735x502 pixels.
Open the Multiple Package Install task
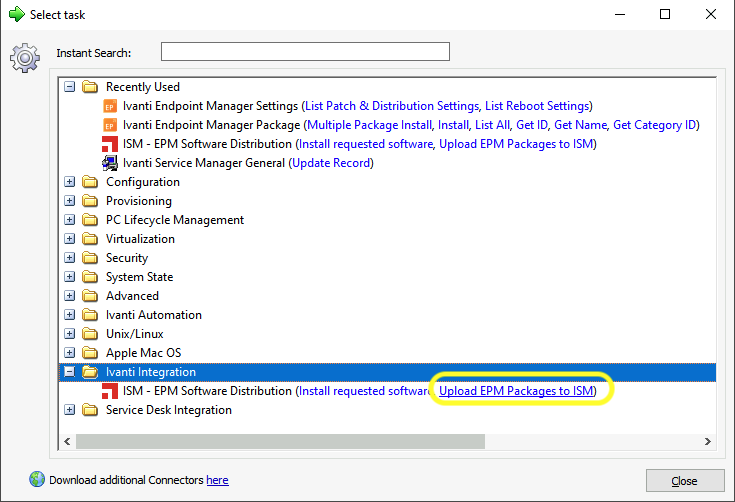click(369, 125)
